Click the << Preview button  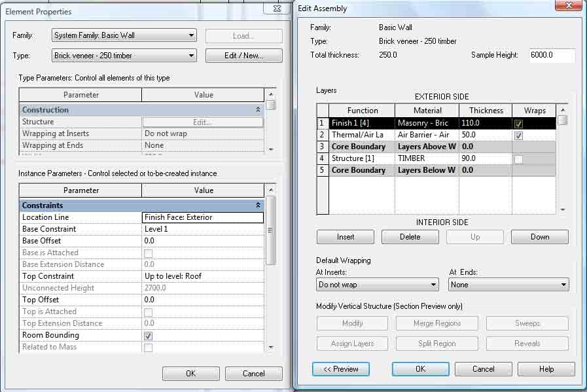click(x=341, y=369)
